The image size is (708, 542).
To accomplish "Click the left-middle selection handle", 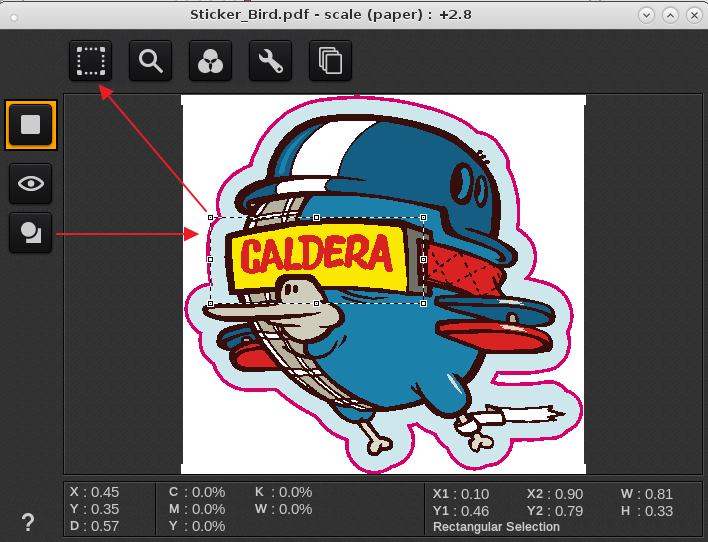I will tap(210, 260).
